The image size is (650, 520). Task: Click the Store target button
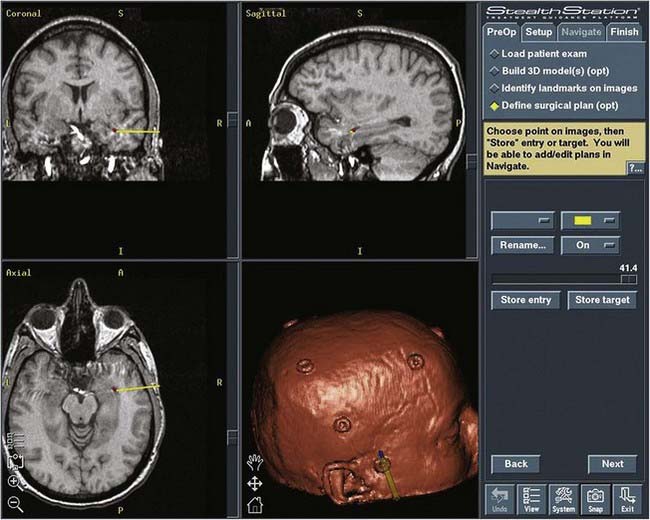[602, 300]
